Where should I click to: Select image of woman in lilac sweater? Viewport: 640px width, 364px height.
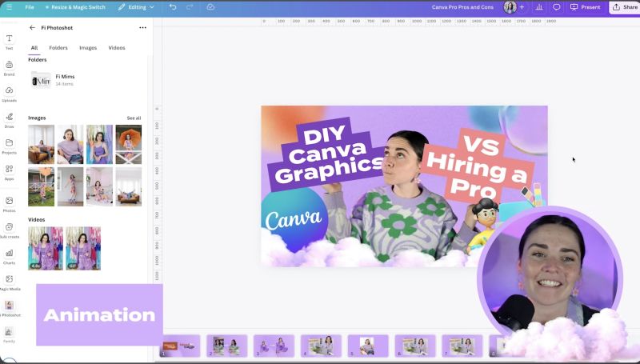click(70, 145)
